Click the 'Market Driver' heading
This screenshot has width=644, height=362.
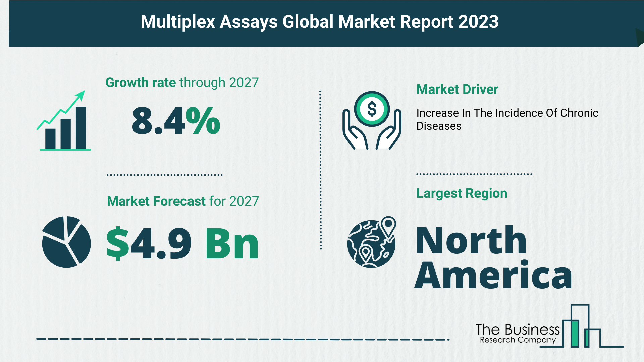coord(457,89)
